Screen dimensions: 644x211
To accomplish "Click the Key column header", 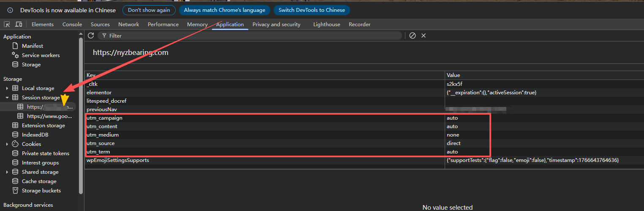I will [265, 75].
